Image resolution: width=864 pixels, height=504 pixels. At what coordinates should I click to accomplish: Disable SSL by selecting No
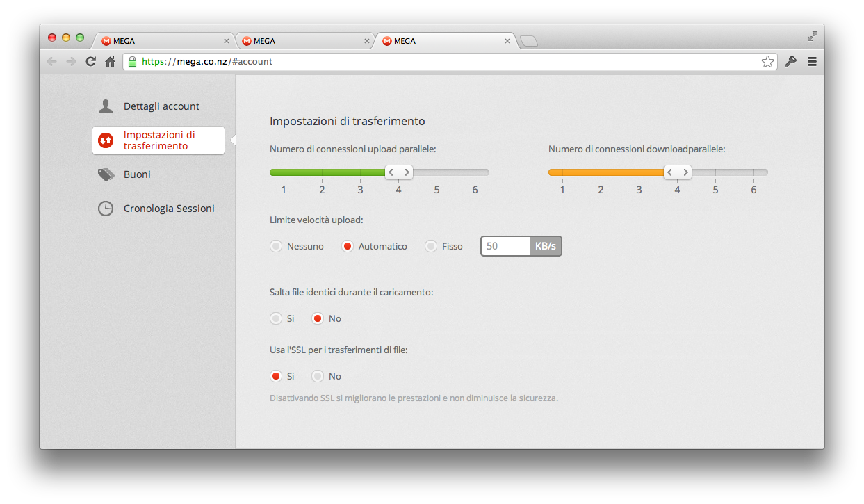click(x=318, y=376)
